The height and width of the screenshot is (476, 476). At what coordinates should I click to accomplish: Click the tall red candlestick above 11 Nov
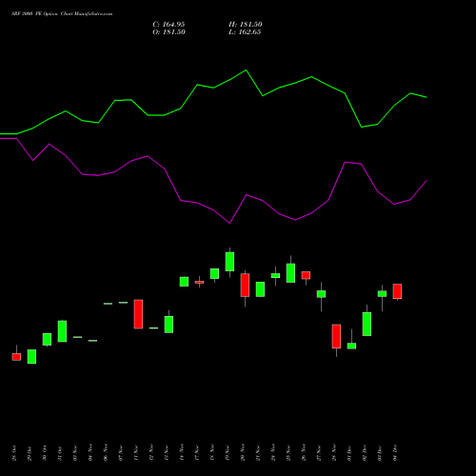click(138, 314)
